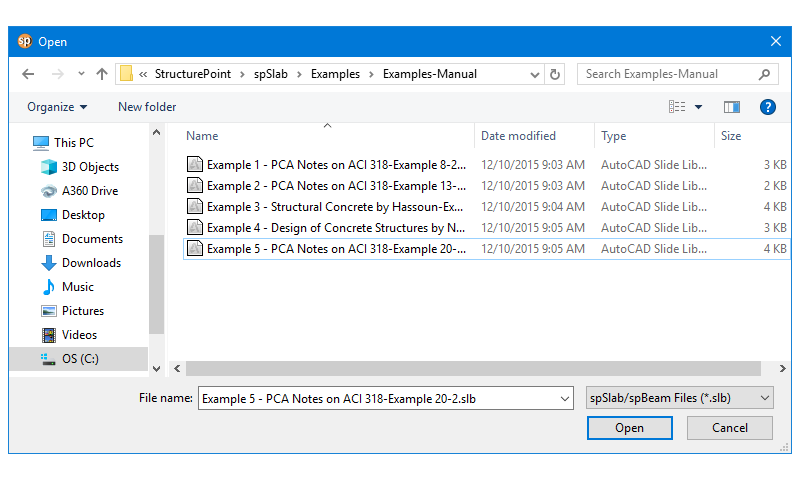Screen dimensions: 800x480
Task: Sort files by Size column
Action: [731, 136]
